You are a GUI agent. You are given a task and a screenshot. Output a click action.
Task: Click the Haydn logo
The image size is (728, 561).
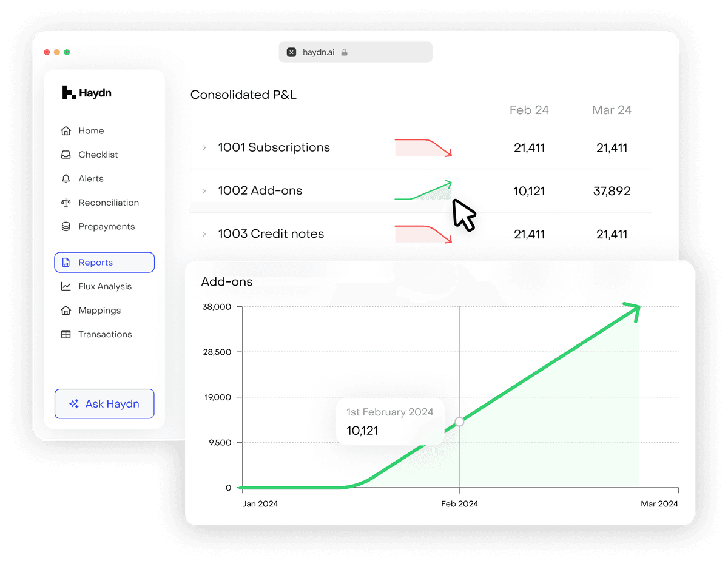[x=87, y=93]
